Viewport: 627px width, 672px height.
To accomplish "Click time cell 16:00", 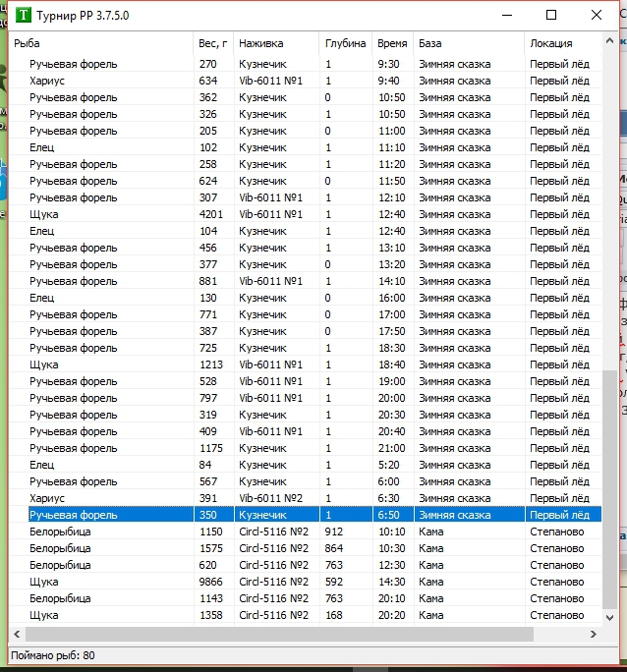I will point(392,298).
